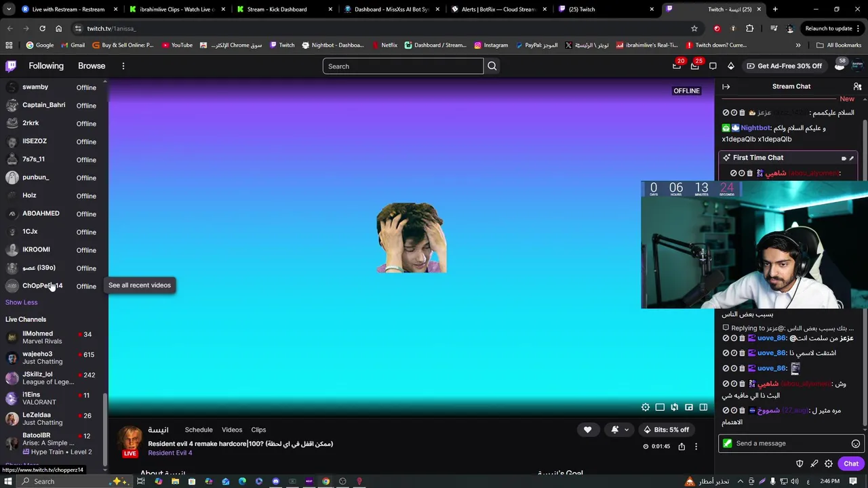
Task: Share the stream via share icon
Action: pos(682,447)
